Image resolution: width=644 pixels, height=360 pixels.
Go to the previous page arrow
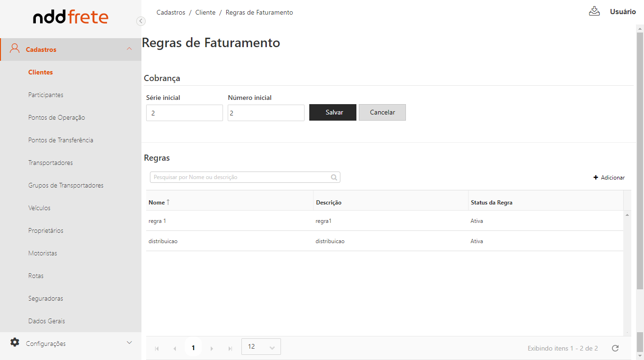[175, 348]
